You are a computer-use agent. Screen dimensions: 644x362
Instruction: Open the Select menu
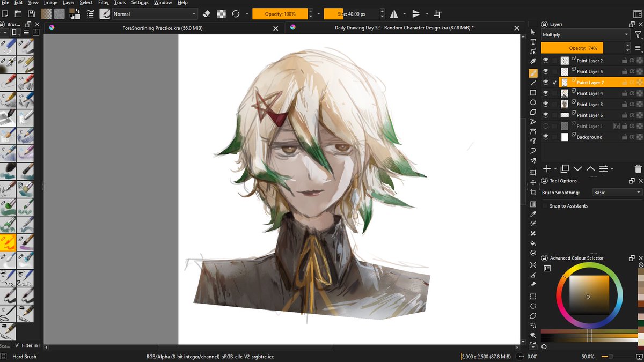[86, 3]
